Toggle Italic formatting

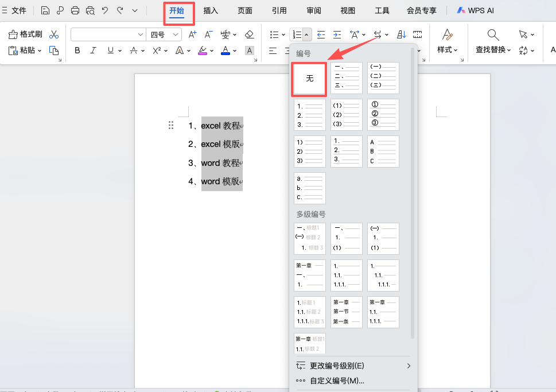(x=93, y=51)
